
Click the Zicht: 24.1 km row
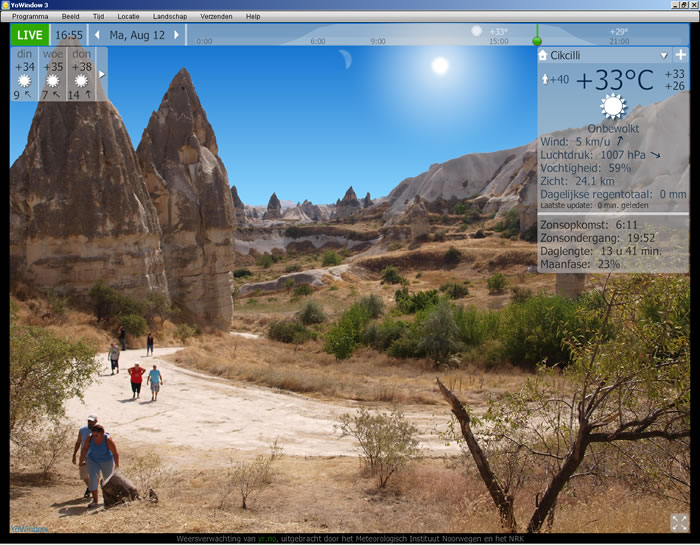577,181
